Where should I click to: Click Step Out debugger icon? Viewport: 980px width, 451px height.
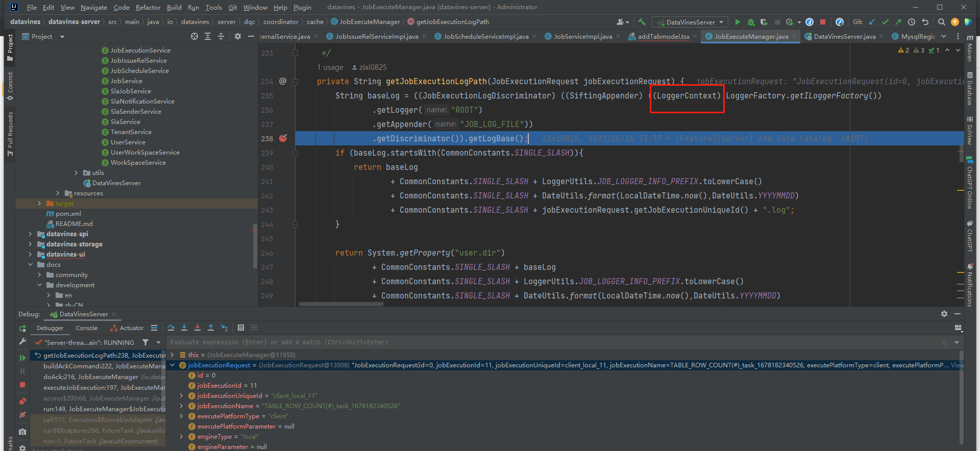211,328
